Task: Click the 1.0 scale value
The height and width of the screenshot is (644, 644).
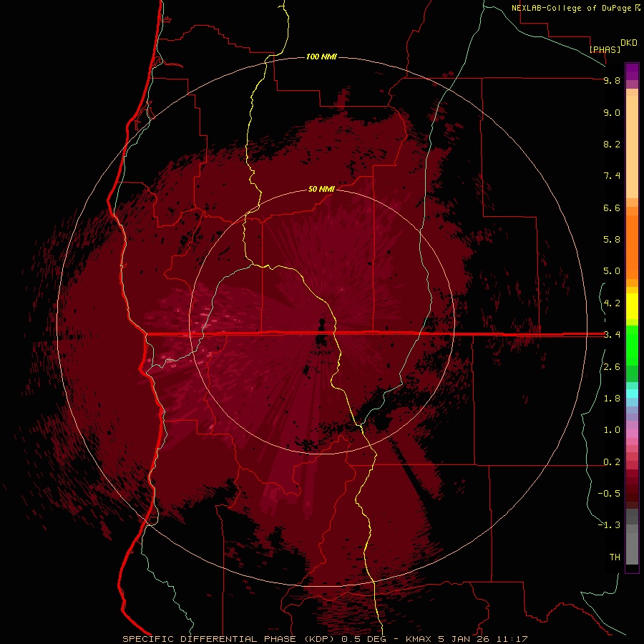Action: click(x=612, y=430)
